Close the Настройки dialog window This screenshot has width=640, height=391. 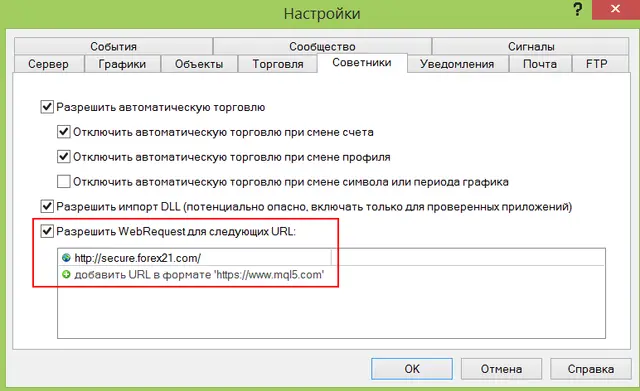click(616, 9)
